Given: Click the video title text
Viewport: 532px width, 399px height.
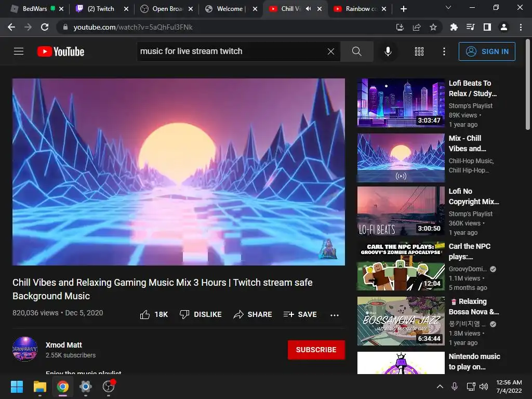Looking at the screenshot, I should click(163, 289).
